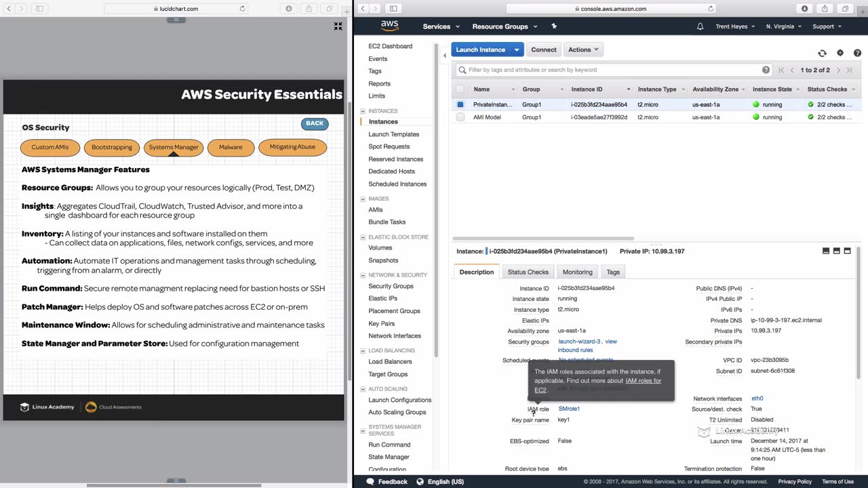Collapse the EC2 navigation sidebar arrow
Image resolution: width=868 pixels, height=488 pixels.
445,55
